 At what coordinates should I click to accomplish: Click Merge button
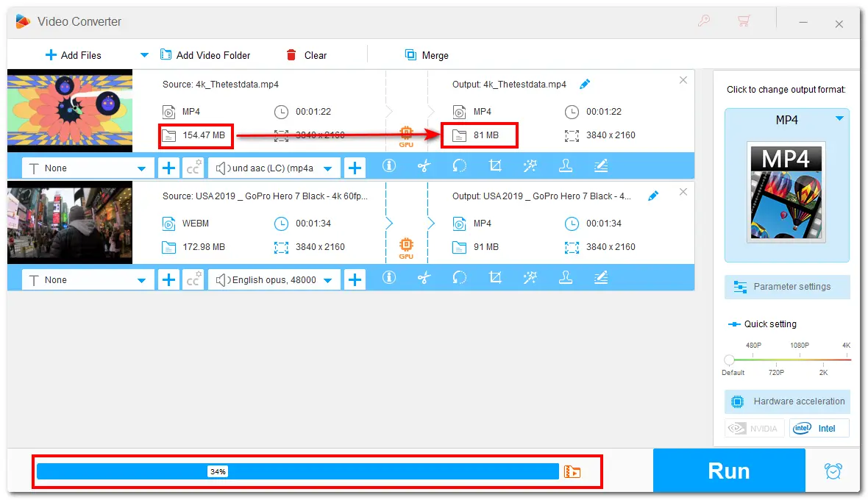(x=427, y=55)
